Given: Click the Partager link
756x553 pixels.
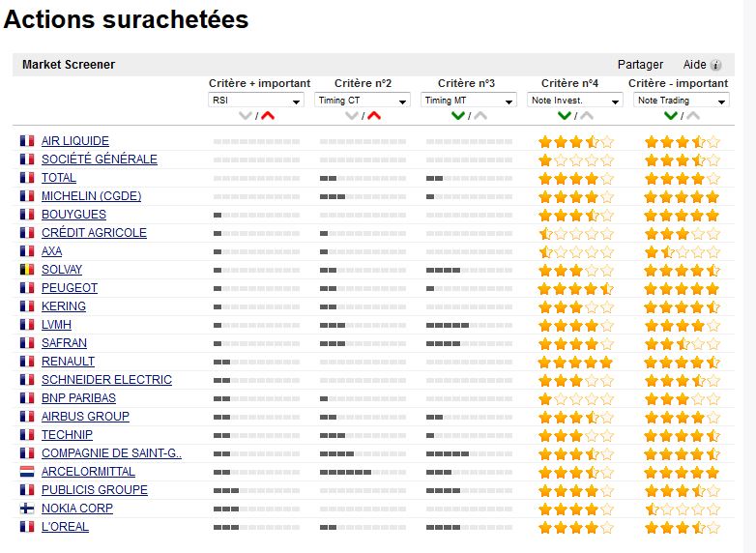Looking at the screenshot, I should click(x=640, y=65).
